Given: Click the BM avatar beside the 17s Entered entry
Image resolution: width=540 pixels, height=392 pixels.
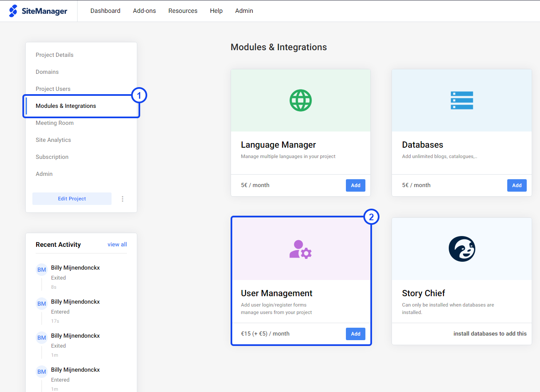Looking at the screenshot, I should coord(42,304).
